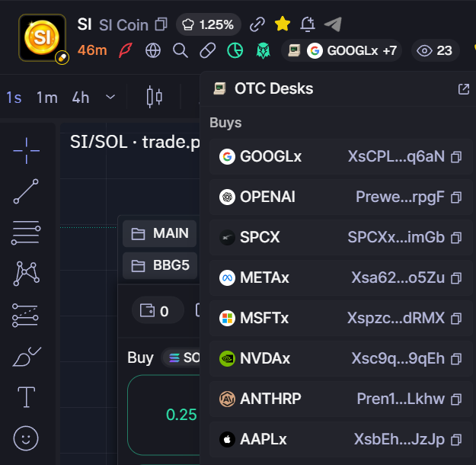Select the Text annotation tool
This screenshot has width=476, height=465.
tap(27, 397)
